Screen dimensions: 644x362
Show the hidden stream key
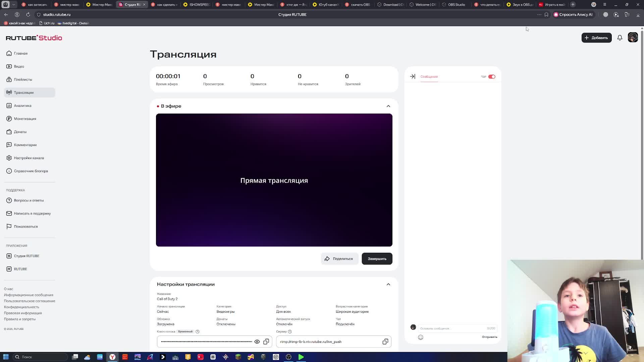tap(257, 342)
